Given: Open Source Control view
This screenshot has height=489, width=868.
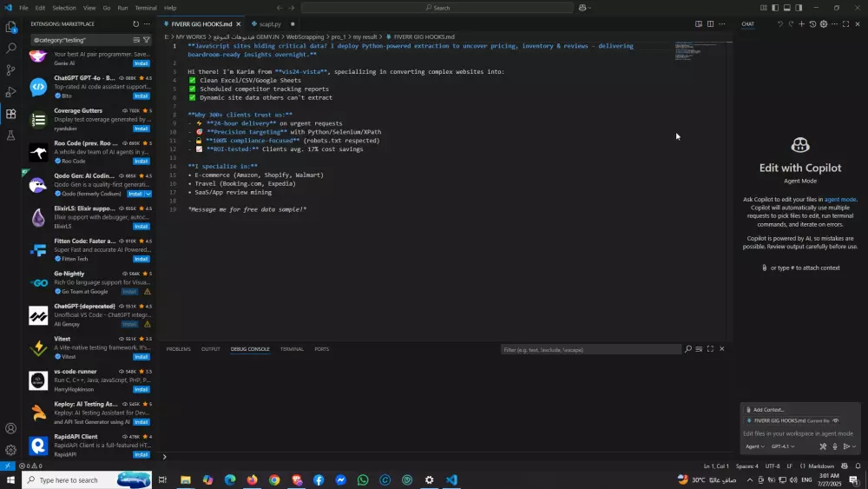Looking at the screenshot, I should pos(10,70).
